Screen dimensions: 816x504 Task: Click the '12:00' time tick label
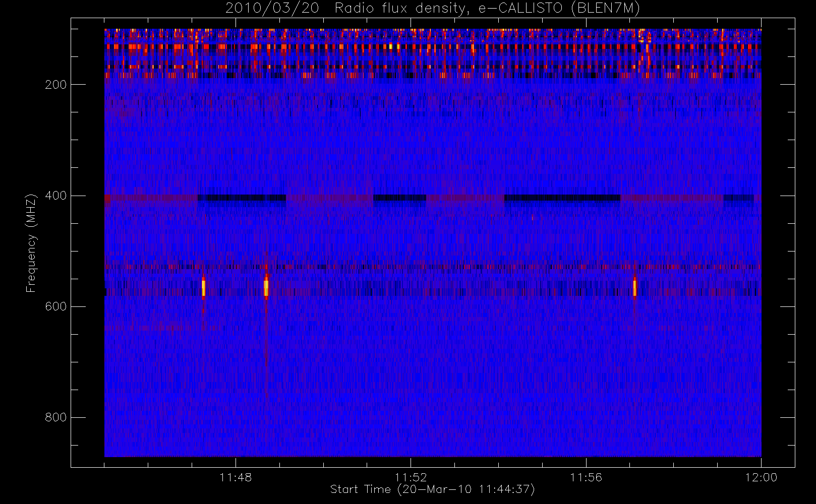click(x=761, y=477)
